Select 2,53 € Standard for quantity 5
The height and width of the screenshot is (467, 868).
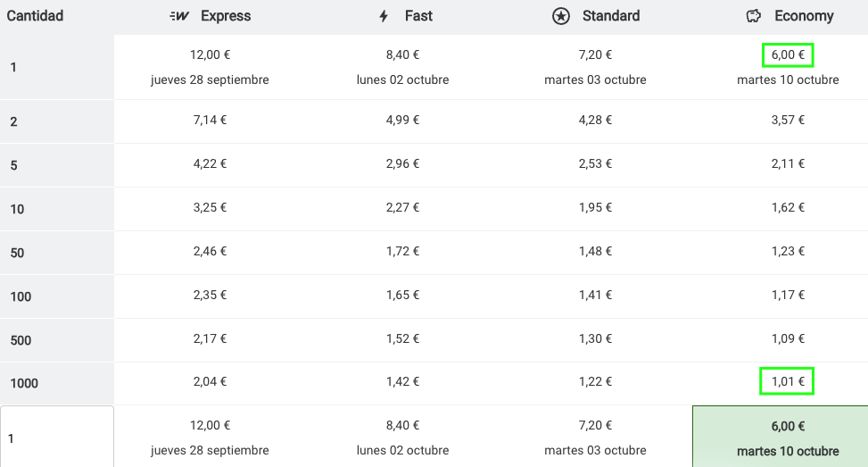tap(595, 164)
